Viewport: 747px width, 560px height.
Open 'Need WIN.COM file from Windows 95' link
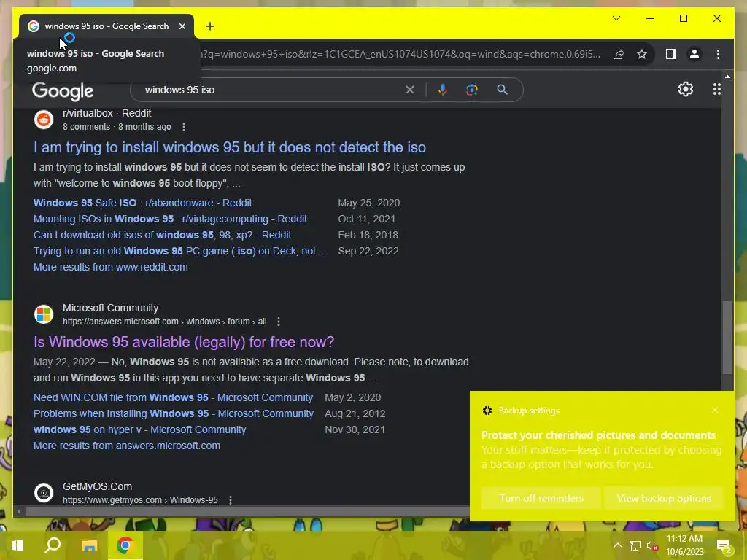coord(173,397)
